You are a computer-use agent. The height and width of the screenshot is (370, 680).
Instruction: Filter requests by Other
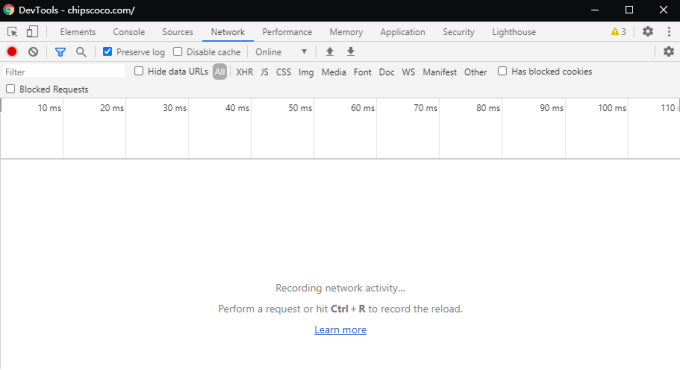[475, 72]
